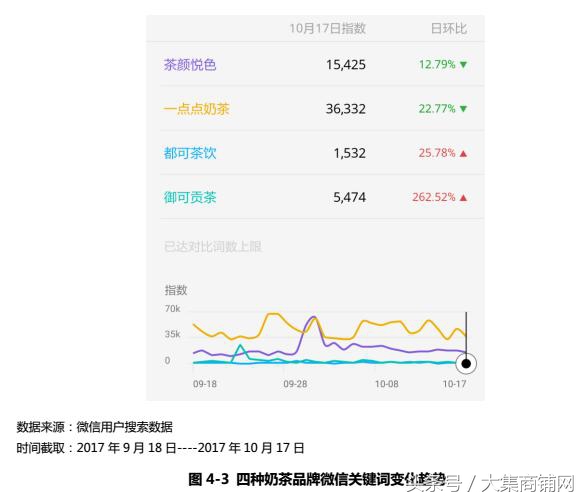This screenshot has height=500, width=587.
Task: Click the 日环比 column header
Action: point(448,28)
